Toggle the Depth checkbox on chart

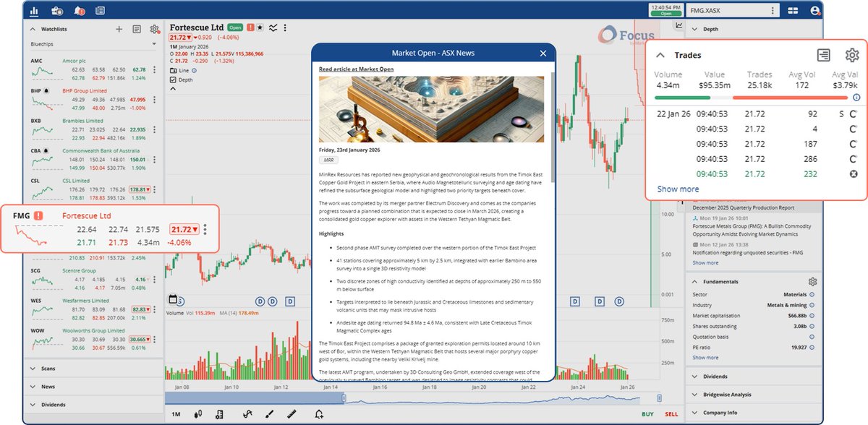[x=172, y=80]
